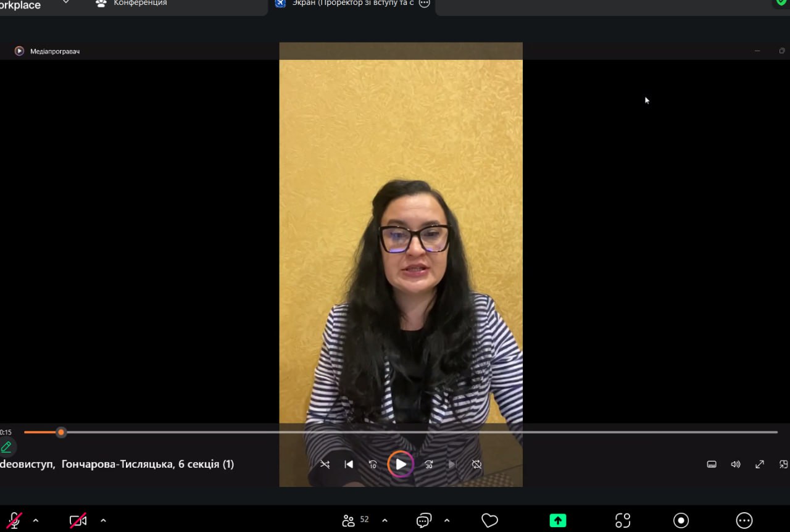
Task: Click the green share screen button
Action: coord(557,520)
